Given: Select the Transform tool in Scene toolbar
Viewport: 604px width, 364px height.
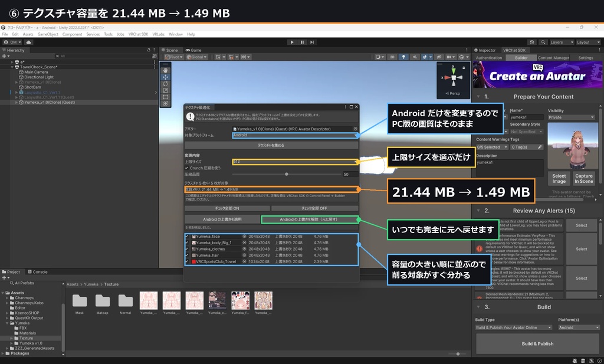Looking at the screenshot, I should (165, 103).
